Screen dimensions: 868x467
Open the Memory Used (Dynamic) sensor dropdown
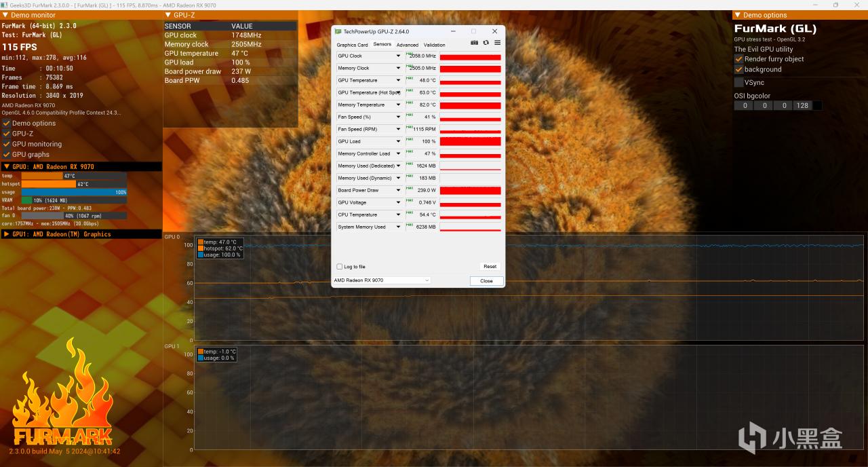pos(398,179)
